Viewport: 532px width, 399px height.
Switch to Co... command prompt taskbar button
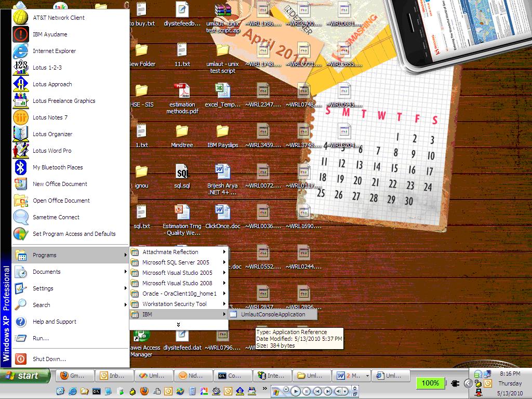232,376
